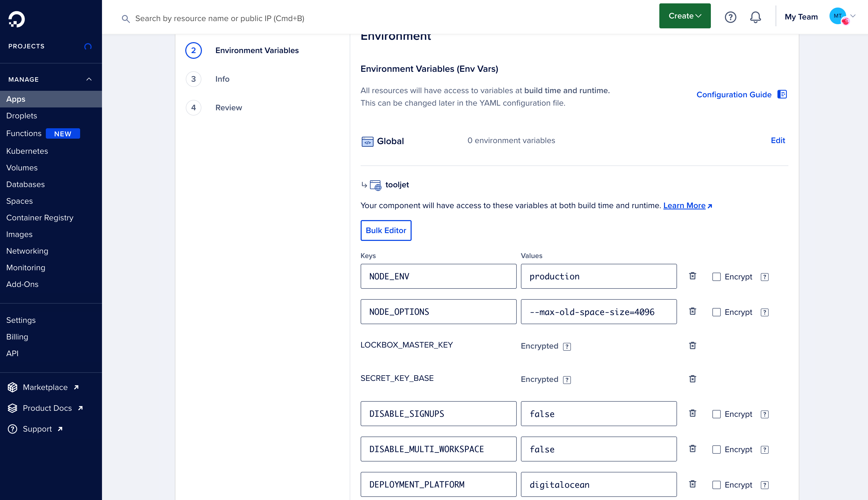868x500 pixels.
Task: Click the DigitalOcean logo icon
Action: tap(16, 19)
